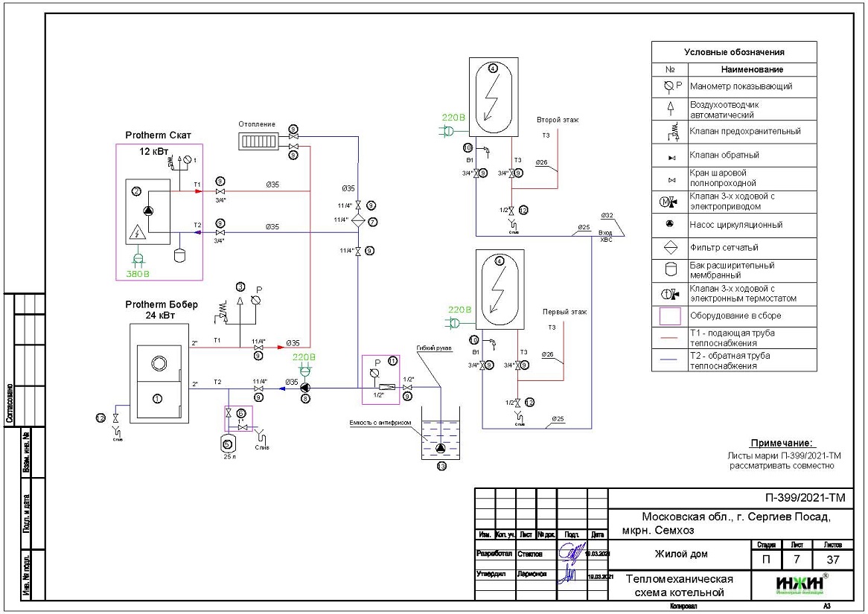The height and width of the screenshot is (614, 868).
Task: Select the membrane expansion tank legend symbol
Action: click(x=670, y=269)
